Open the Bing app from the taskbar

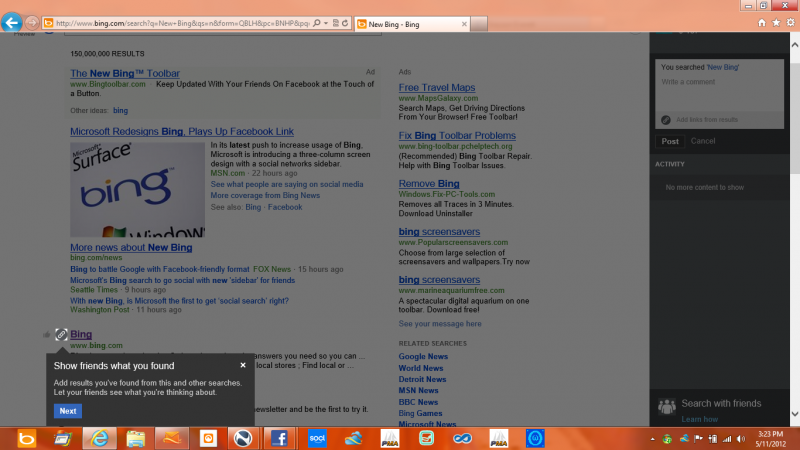pos(27,438)
